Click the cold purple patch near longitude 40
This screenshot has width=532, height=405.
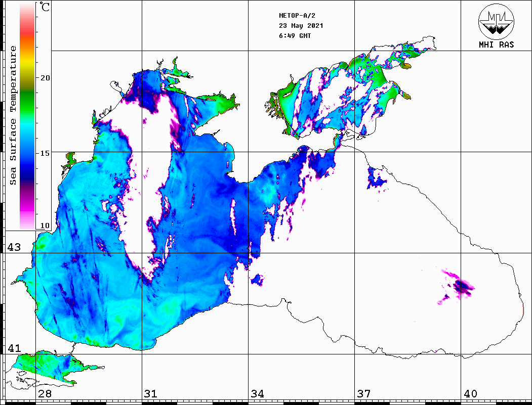point(462,286)
